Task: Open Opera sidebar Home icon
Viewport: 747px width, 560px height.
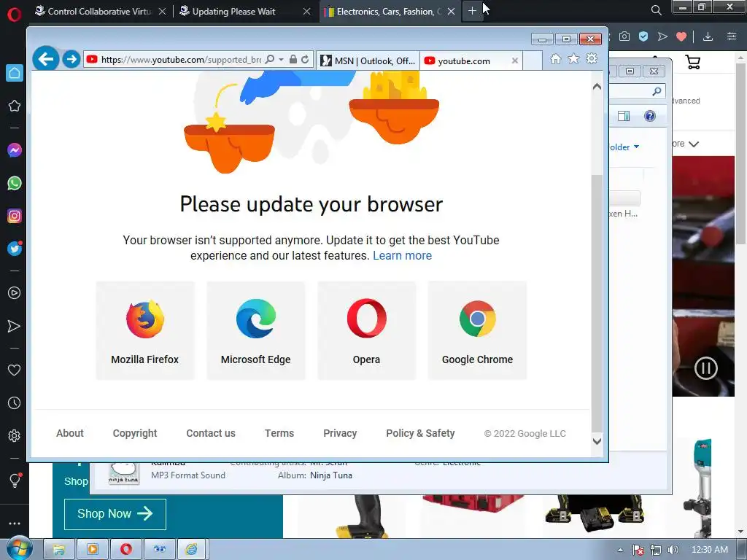Action: tap(15, 73)
